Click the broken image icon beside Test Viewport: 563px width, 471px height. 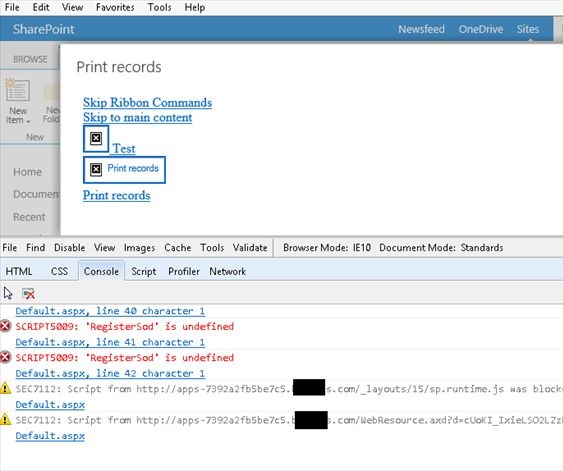(x=96, y=138)
